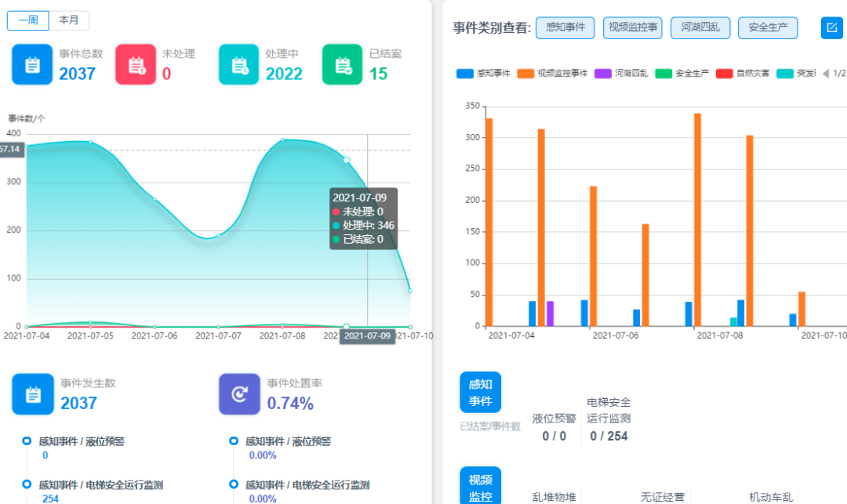This screenshot has height=504, width=847.
Task: Toggle 自然灾害 legend series
Action: click(x=742, y=74)
